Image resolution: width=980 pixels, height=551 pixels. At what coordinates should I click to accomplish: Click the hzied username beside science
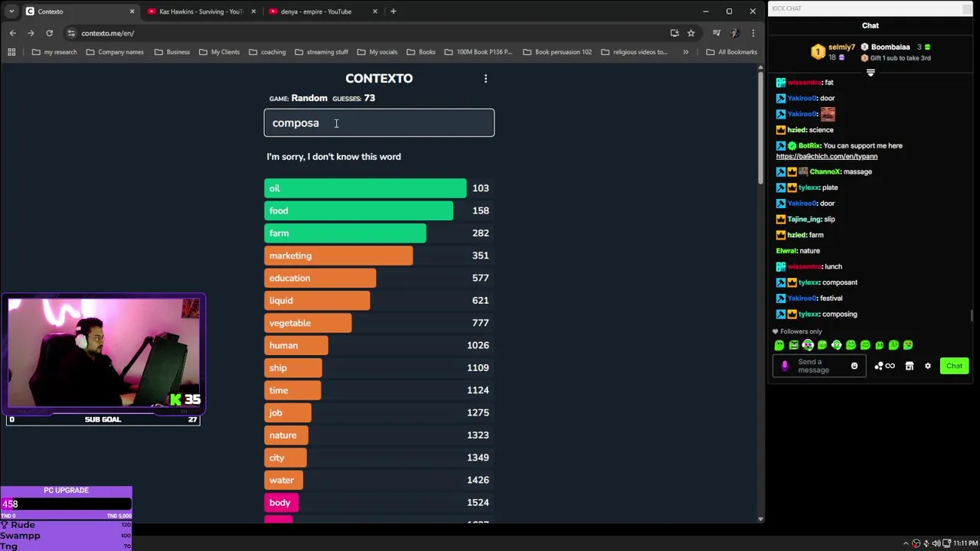click(x=796, y=130)
